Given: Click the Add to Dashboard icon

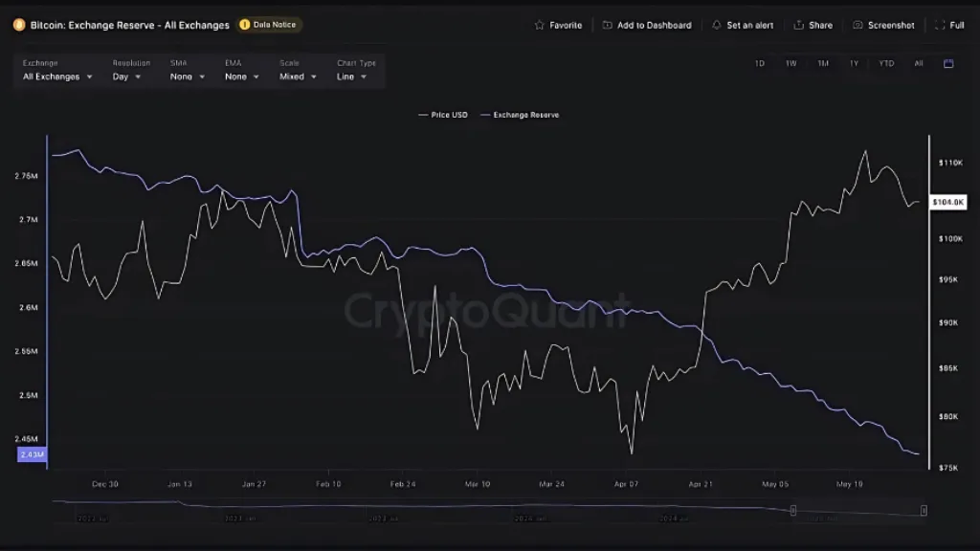Looking at the screenshot, I should click(607, 25).
